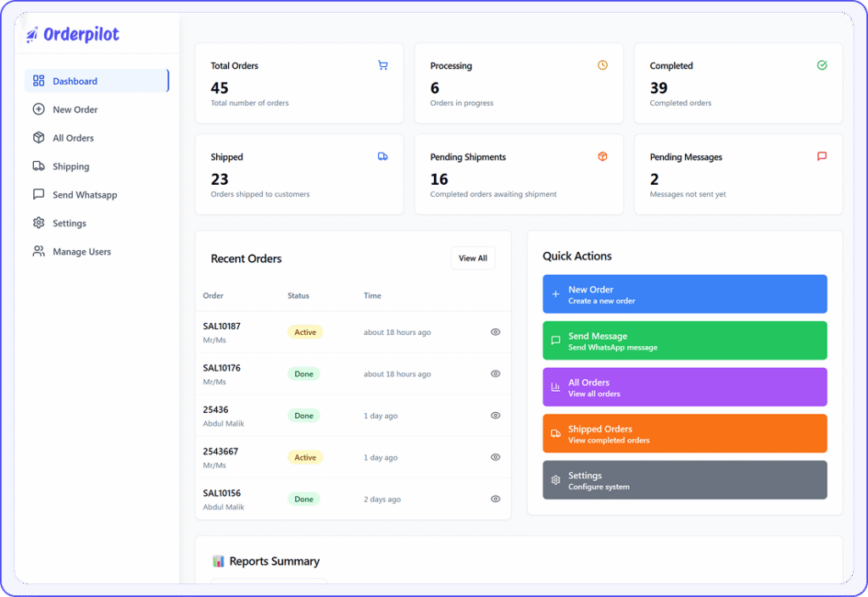Click the truck icon on Shipped card
868x597 pixels.
point(382,157)
